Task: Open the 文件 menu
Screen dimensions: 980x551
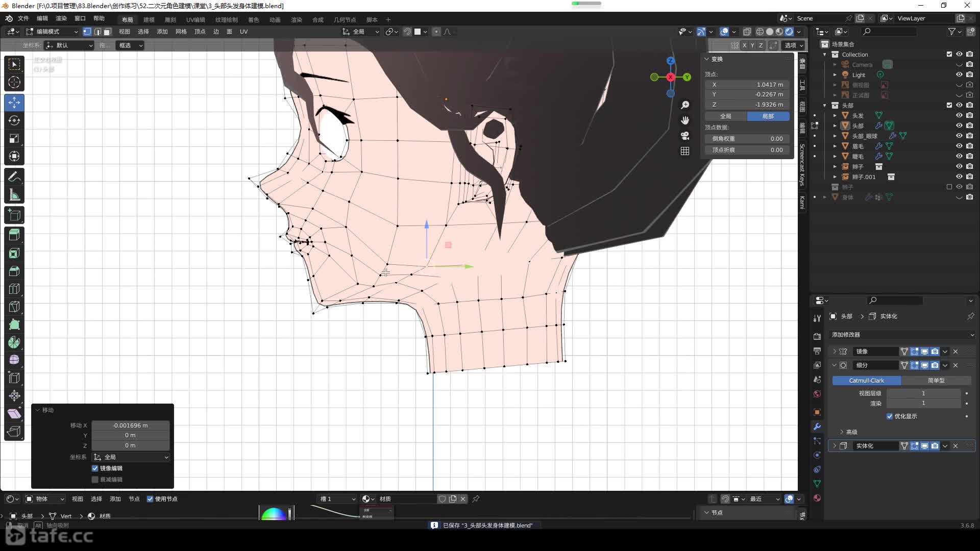Action: (x=23, y=18)
